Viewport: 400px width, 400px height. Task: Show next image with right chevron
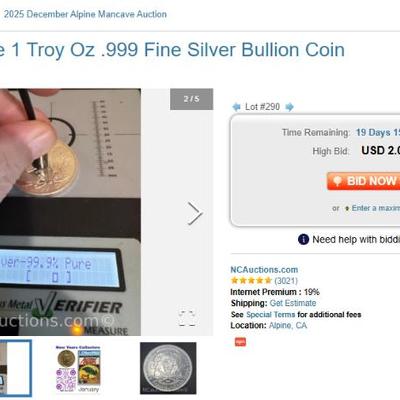[195, 213]
